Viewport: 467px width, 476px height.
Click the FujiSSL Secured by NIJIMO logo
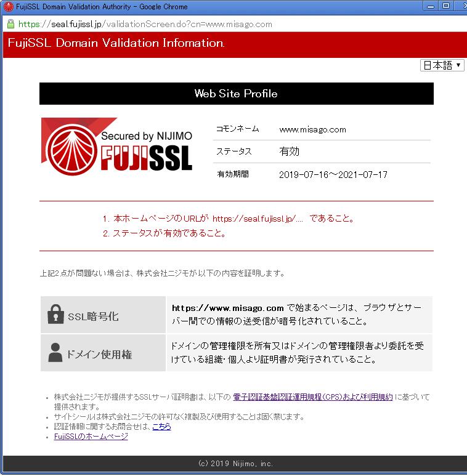click(x=116, y=147)
